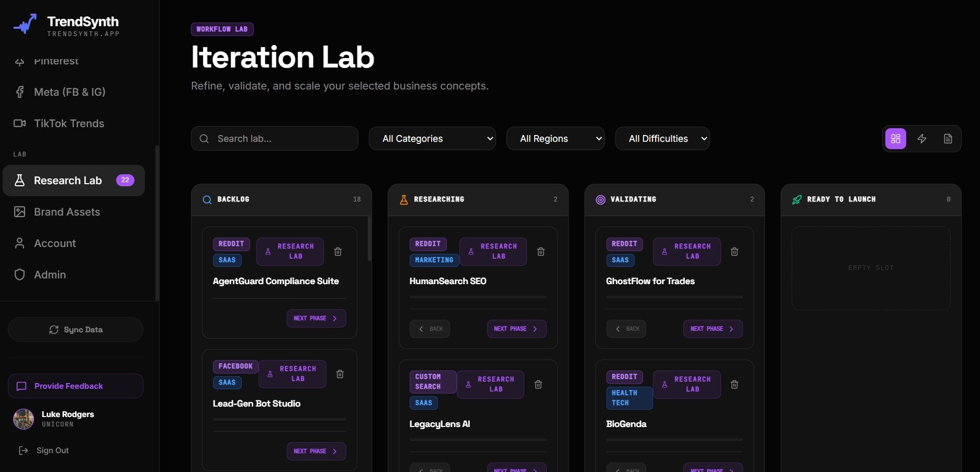The width and height of the screenshot is (980, 472).
Task: Click the HumanSearch SEO title
Action: click(x=448, y=282)
